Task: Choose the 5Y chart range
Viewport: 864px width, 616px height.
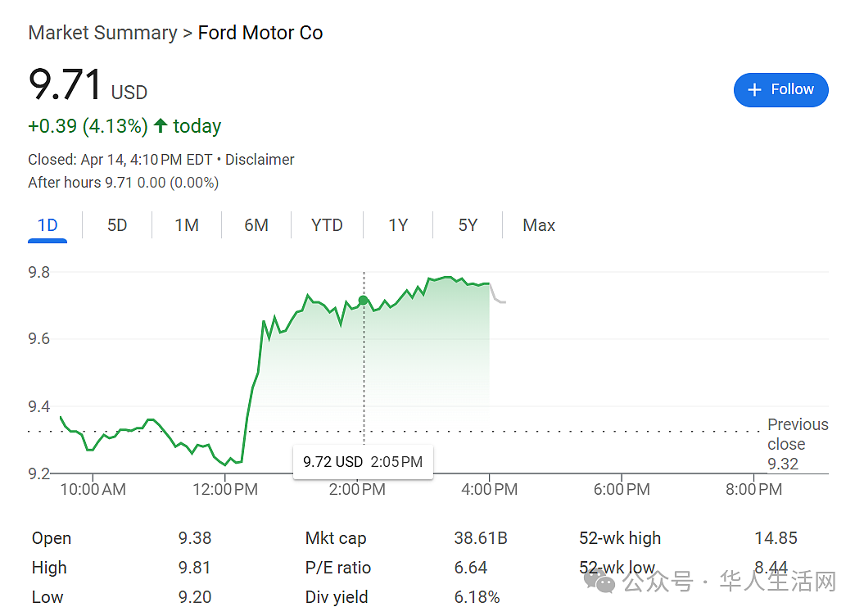Action: click(468, 225)
